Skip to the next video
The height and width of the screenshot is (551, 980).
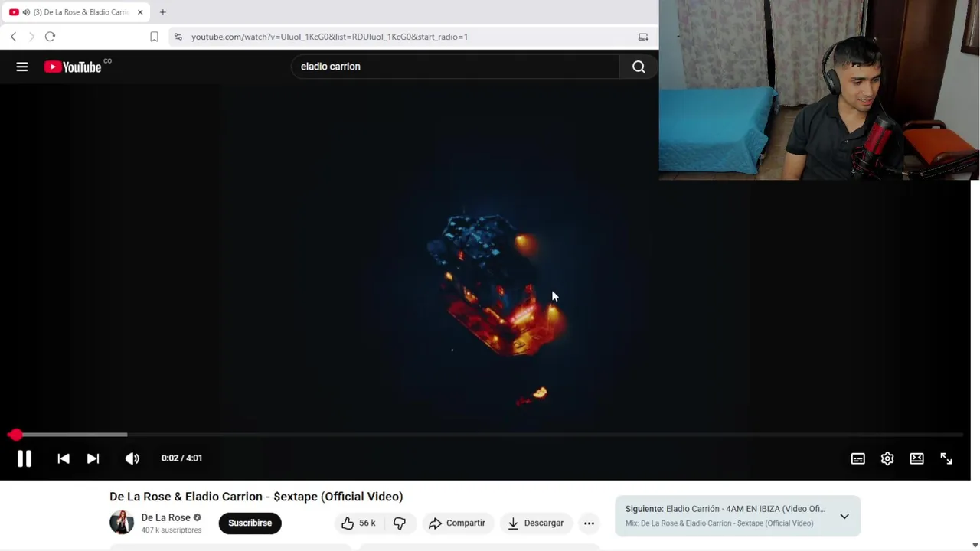93,458
